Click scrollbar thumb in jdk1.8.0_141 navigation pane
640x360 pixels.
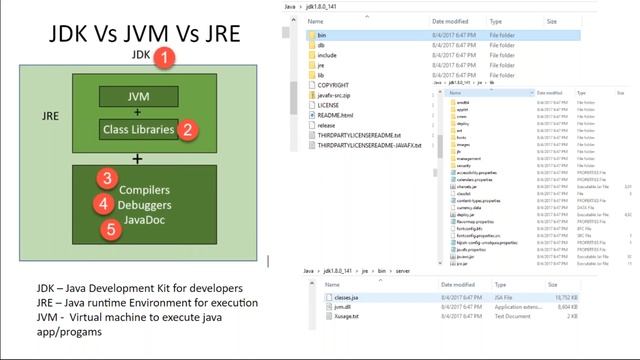(293, 98)
